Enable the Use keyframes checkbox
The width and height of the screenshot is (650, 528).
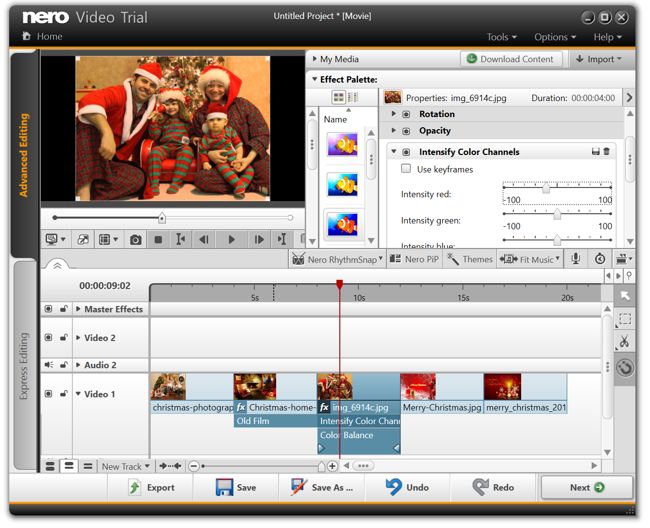(406, 169)
